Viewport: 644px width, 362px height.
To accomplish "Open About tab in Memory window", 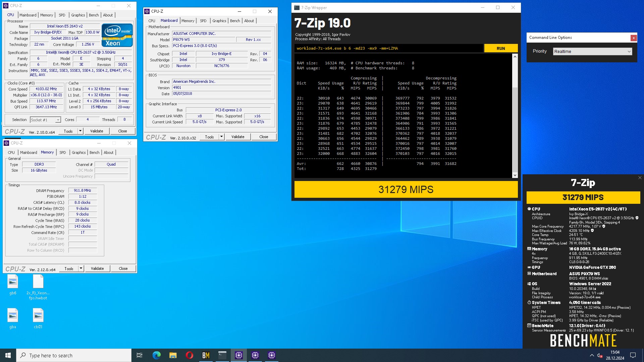I will 109,153.
